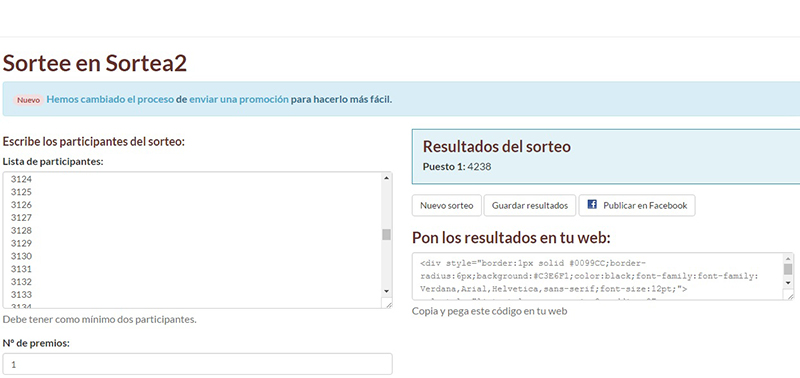This screenshot has width=800, height=378.
Task: Select participant line 3130
Action: (x=21, y=256)
